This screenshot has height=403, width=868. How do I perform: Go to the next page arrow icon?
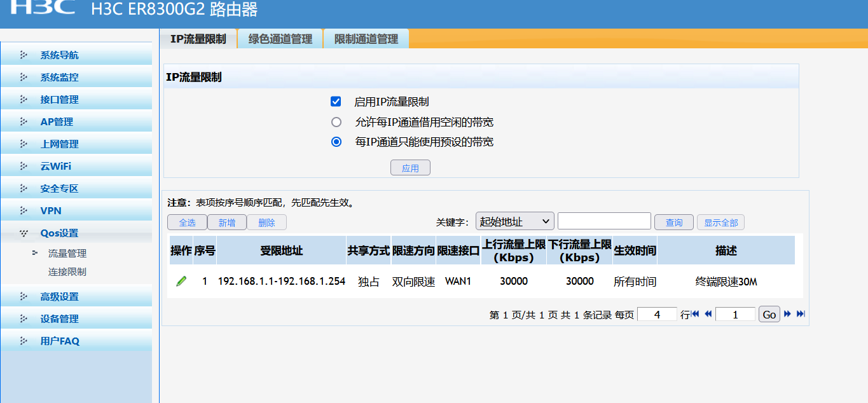[788, 314]
